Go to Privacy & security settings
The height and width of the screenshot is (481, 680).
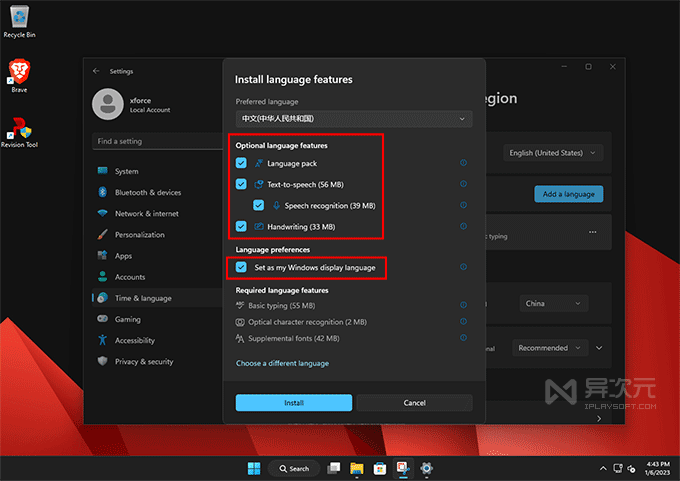(143, 361)
